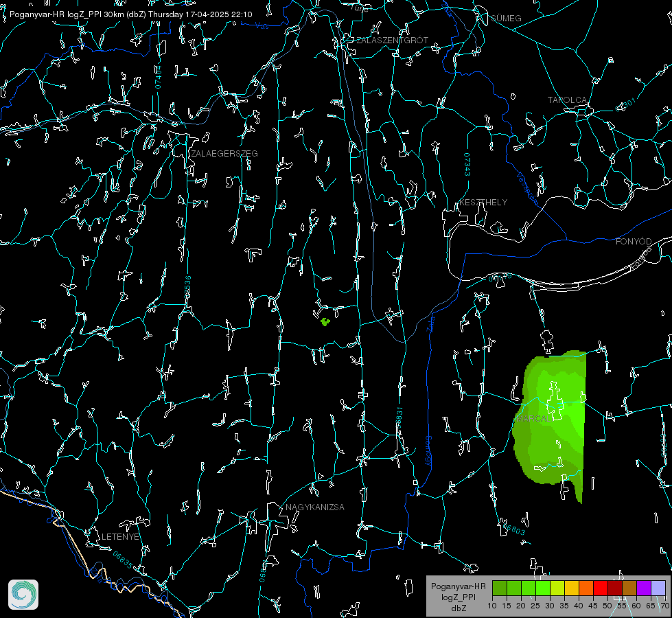Click the MARCALI label inside the radar echo
The width and height of the screenshot is (672, 618).
(x=533, y=419)
